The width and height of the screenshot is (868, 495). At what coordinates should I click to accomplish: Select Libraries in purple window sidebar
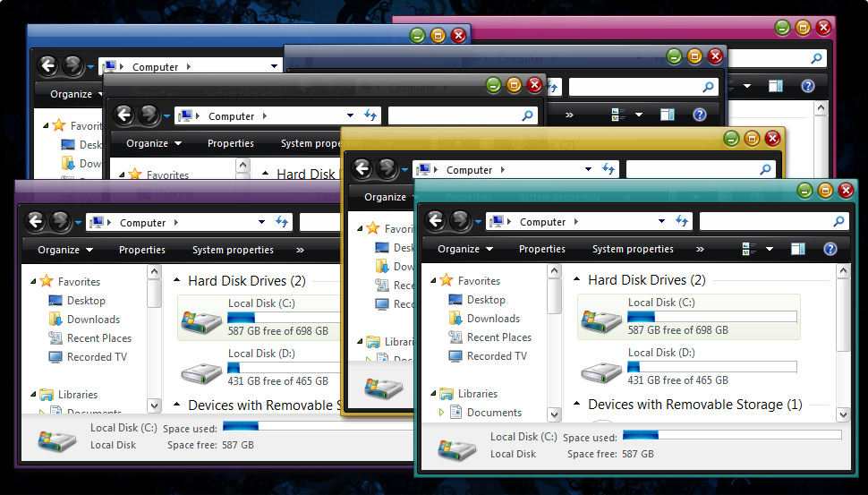click(78, 395)
